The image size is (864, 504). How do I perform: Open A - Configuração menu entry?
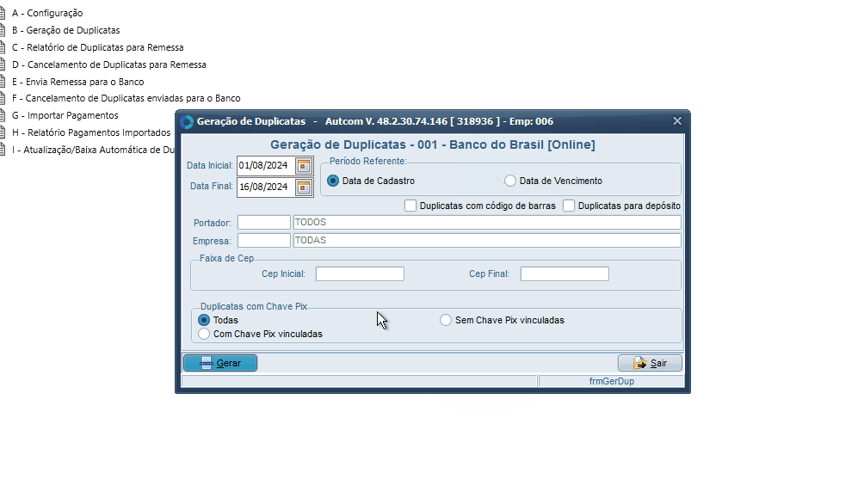(x=47, y=13)
